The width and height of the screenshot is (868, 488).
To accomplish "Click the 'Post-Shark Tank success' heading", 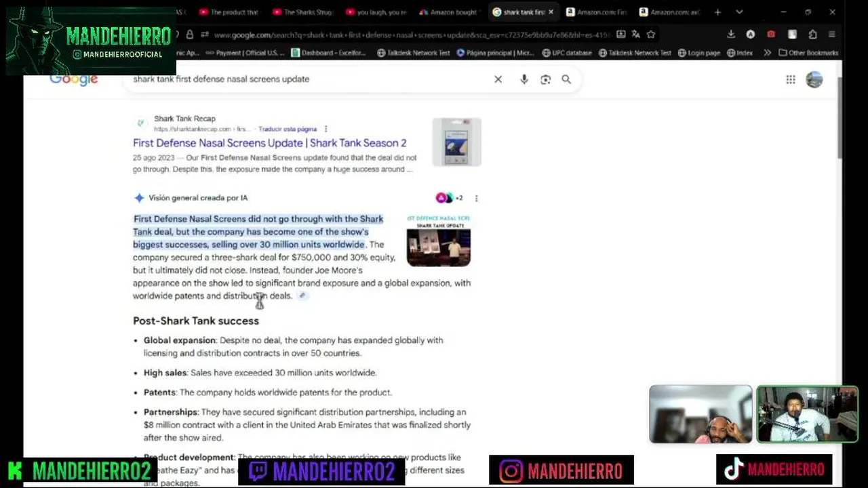I will coord(196,321).
